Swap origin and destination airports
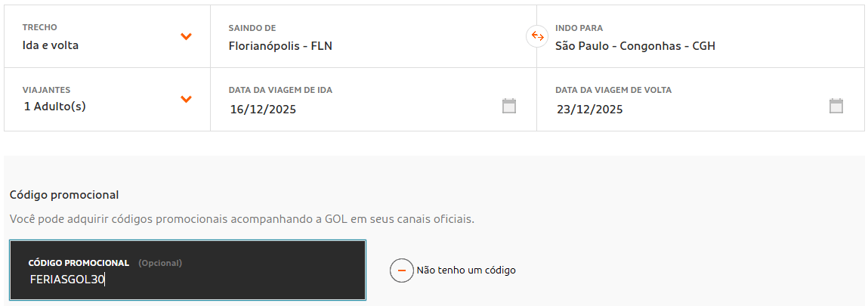Viewport: 868px width, 306px height. click(537, 36)
